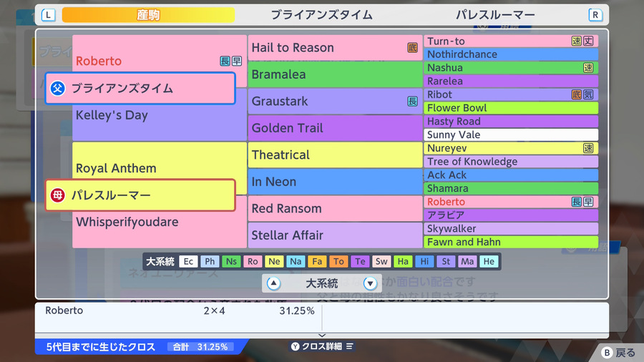Click the Ha lineage color swatch
Screen dimensions: 644x362
(x=403, y=261)
